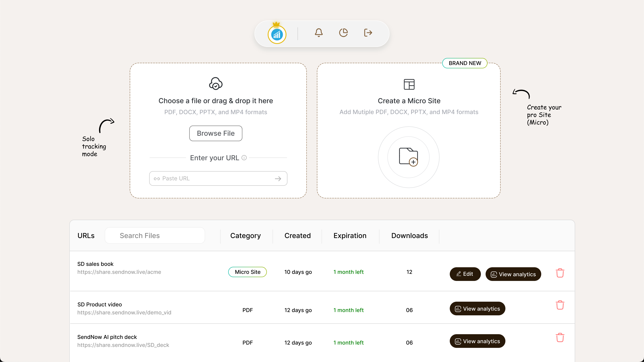644x362 pixels.
Task: Sort by the Category column header
Action: (x=245, y=235)
